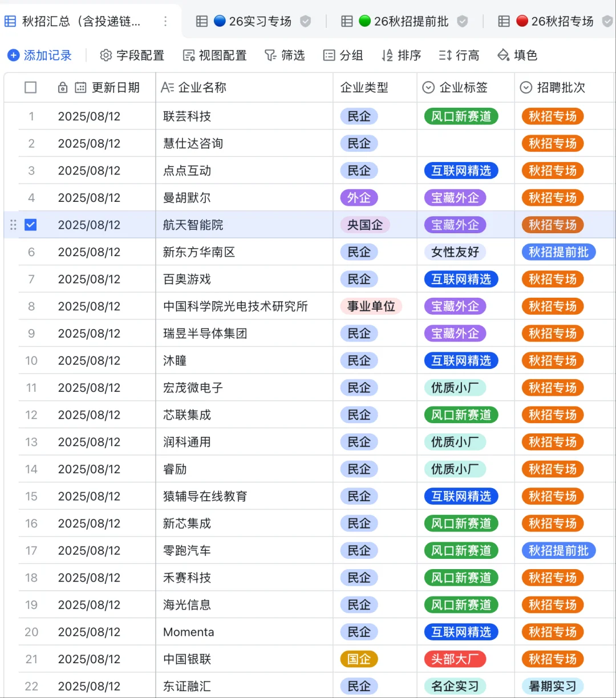This screenshot has width=616, height=698.
Task: Click 头部大厂 tag in 中国银联 row
Action: pyautogui.click(x=455, y=659)
